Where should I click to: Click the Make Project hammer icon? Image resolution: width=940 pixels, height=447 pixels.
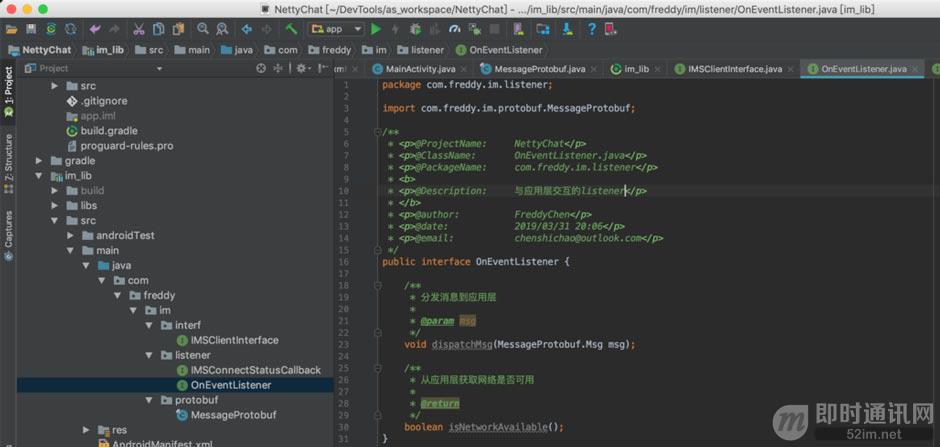click(291, 29)
